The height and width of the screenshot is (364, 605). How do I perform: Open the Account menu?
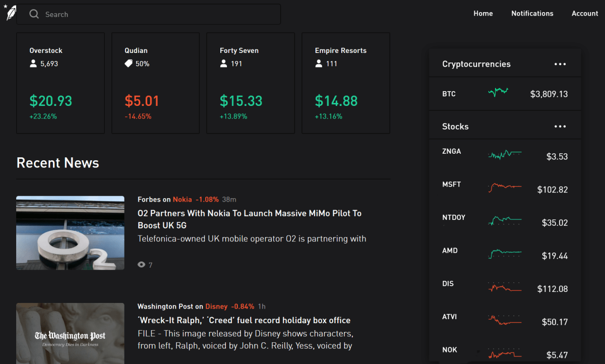[x=585, y=14]
